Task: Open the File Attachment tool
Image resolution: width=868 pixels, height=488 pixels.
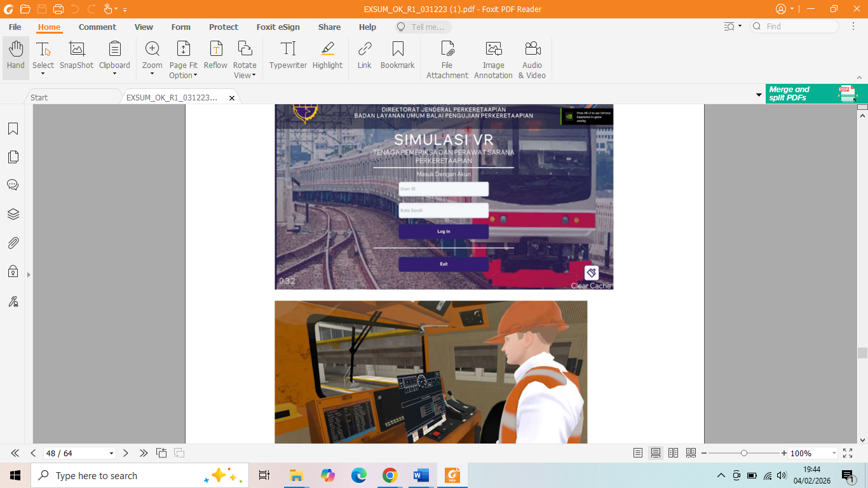Action: pos(447,60)
